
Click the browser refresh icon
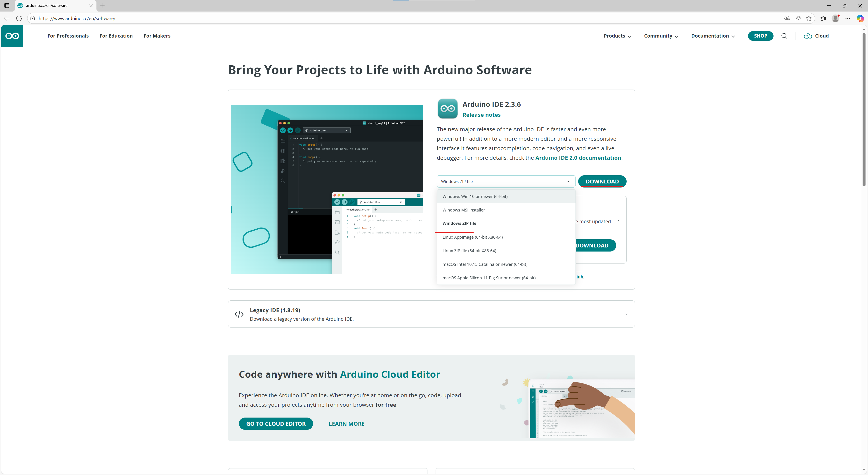pos(19,18)
